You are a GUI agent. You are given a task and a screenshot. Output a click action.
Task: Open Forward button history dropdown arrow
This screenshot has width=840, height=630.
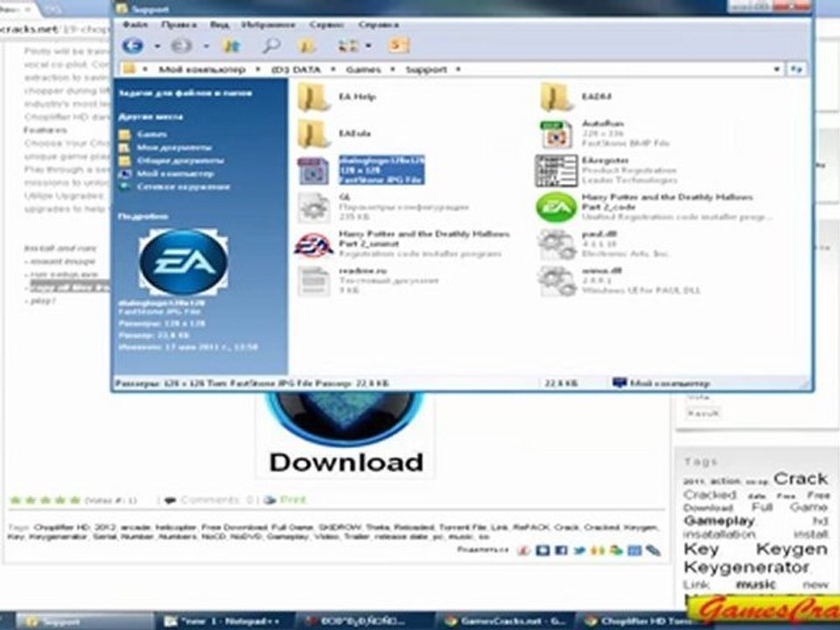pyautogui.click(x=206, y=46)
